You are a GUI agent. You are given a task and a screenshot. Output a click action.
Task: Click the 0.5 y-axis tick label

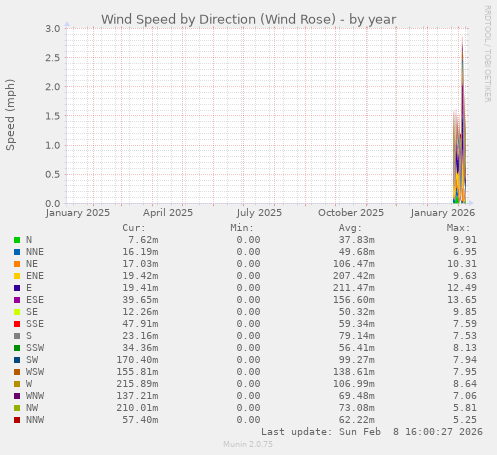pyautogui.click(x=53, y=174)
